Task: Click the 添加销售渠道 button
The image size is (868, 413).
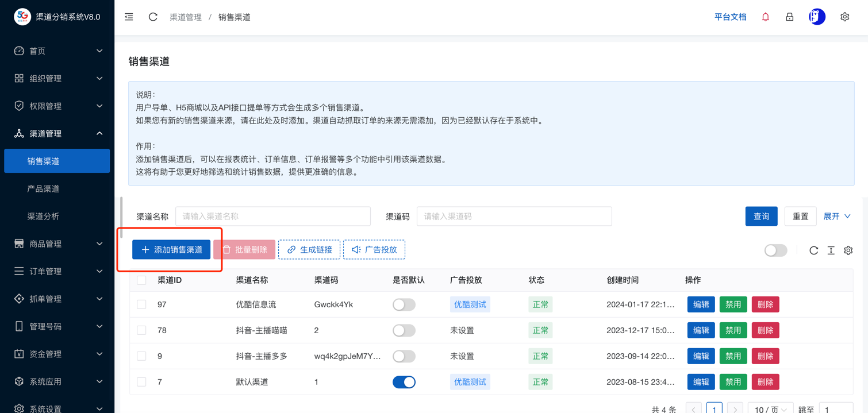Action: (171, 250)
